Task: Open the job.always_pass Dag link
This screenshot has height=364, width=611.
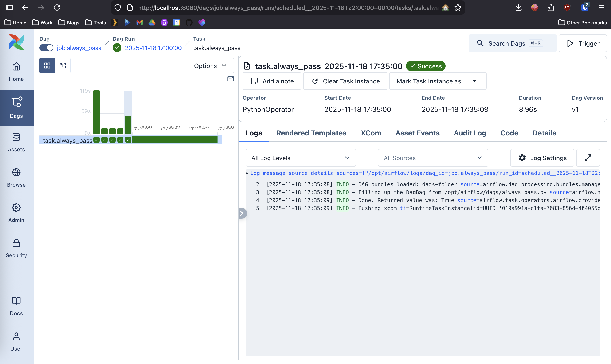Action: pos(79,48)
